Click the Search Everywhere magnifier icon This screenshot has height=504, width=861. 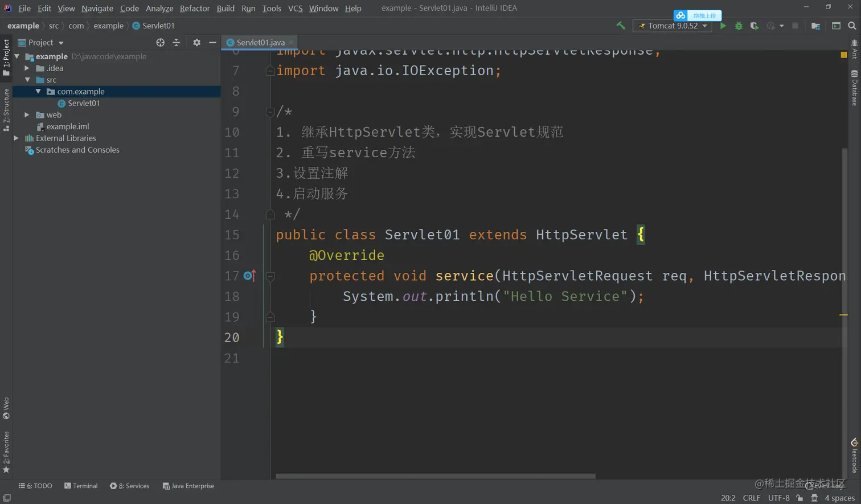click(x=852, y=26)
